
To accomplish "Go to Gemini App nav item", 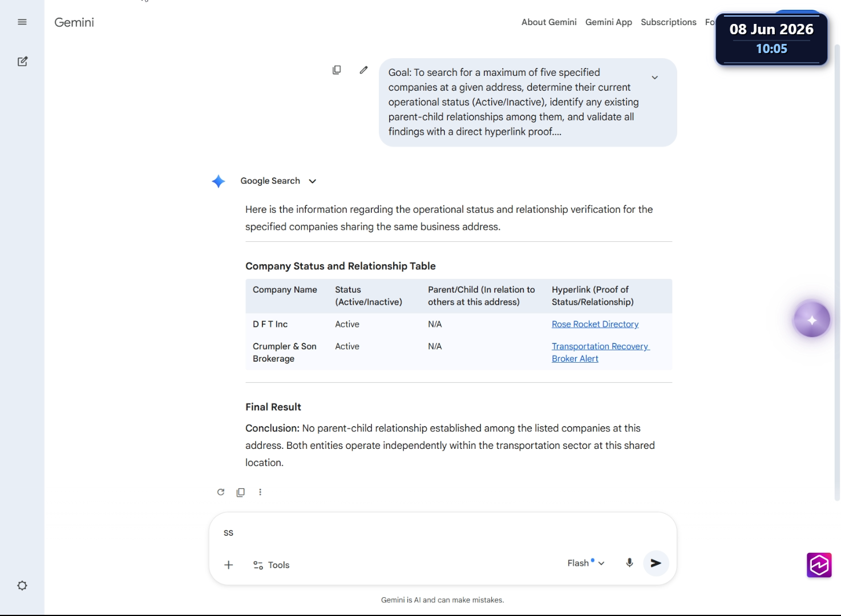I will point(609,22).
